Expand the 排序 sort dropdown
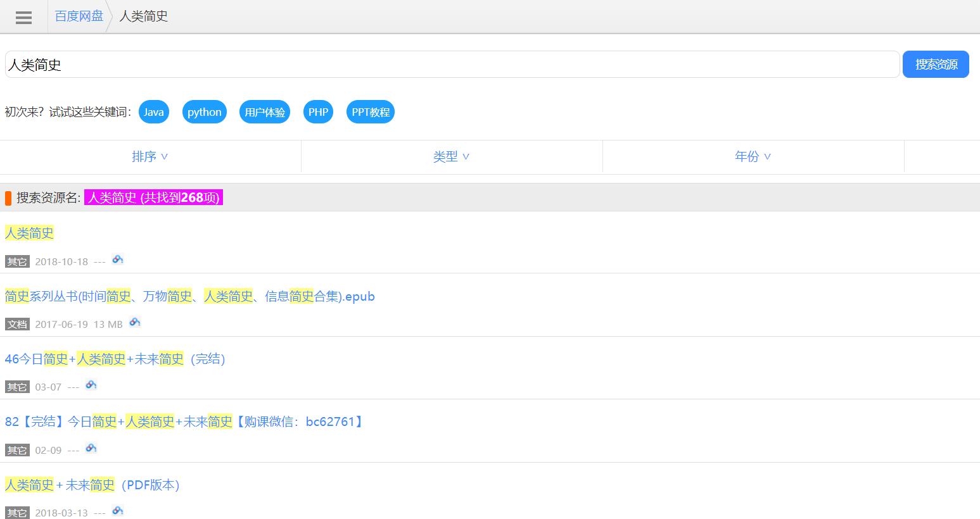 pos(150,156)
